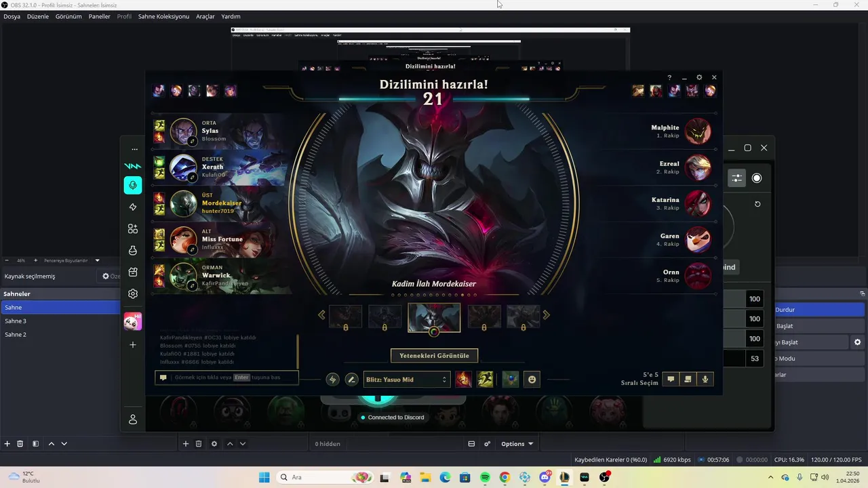Image resolution: width=868 pixels, height=488 pixels.
Task: Reset knob with circular arrow icon
Action: [757, 204]
